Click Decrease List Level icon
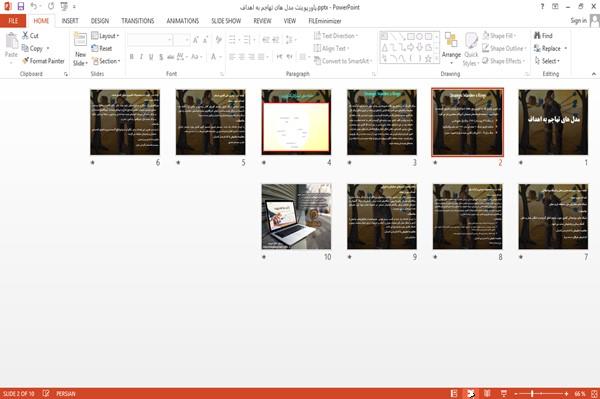Screen dimensions: 600x399 (x=266, y=40)
